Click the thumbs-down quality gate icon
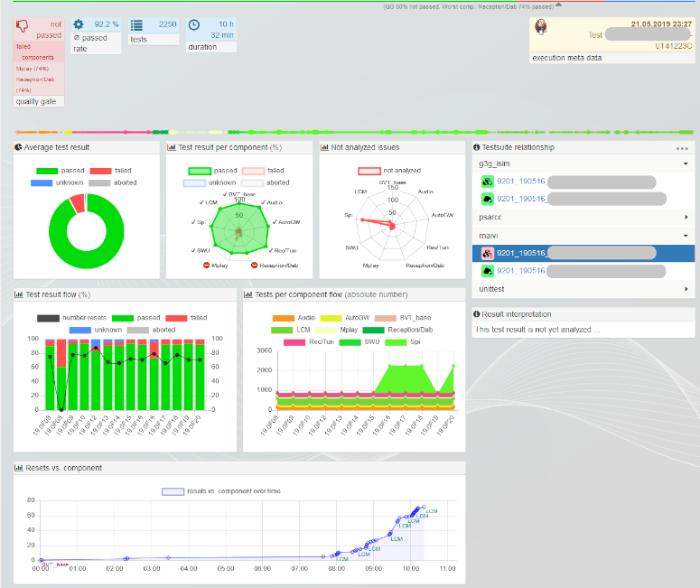The image size is (700, 588). pyautogui.click(x=24, y=27)
